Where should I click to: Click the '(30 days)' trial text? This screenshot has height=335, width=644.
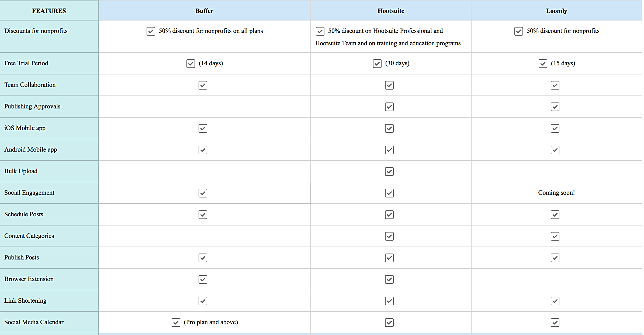pos(397,63)
